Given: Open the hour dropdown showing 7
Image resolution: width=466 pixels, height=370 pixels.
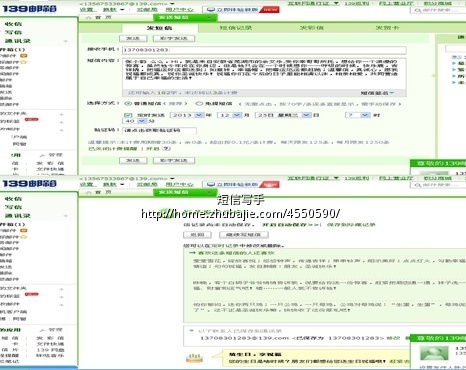Looking at the screenshot, I should [358, 115].
